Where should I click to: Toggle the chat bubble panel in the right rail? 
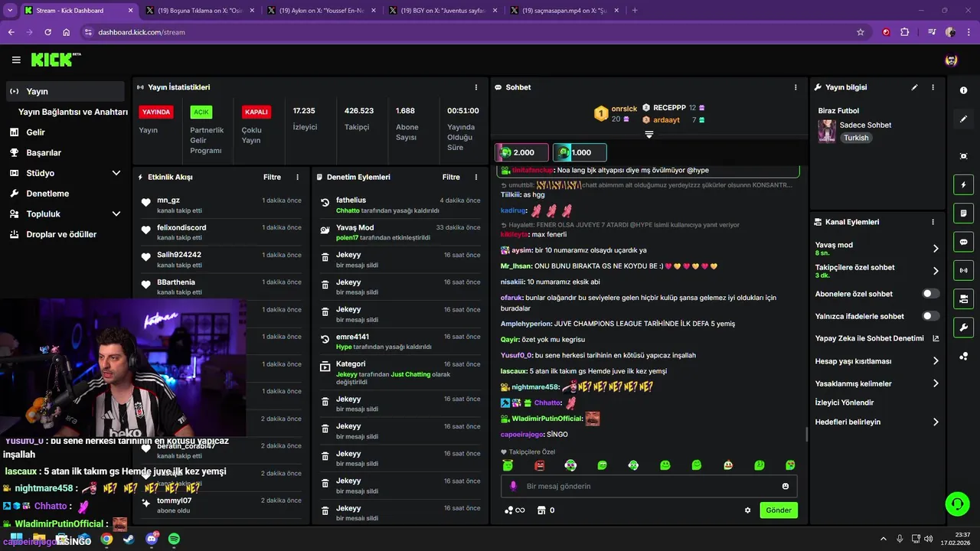point(963,242)
